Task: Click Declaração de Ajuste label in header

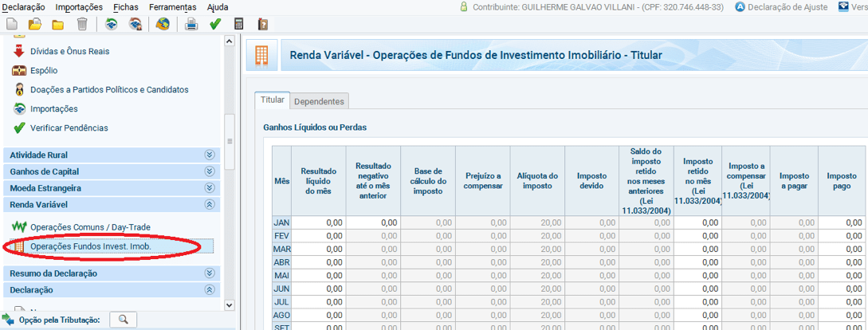Action: [787, 7]
